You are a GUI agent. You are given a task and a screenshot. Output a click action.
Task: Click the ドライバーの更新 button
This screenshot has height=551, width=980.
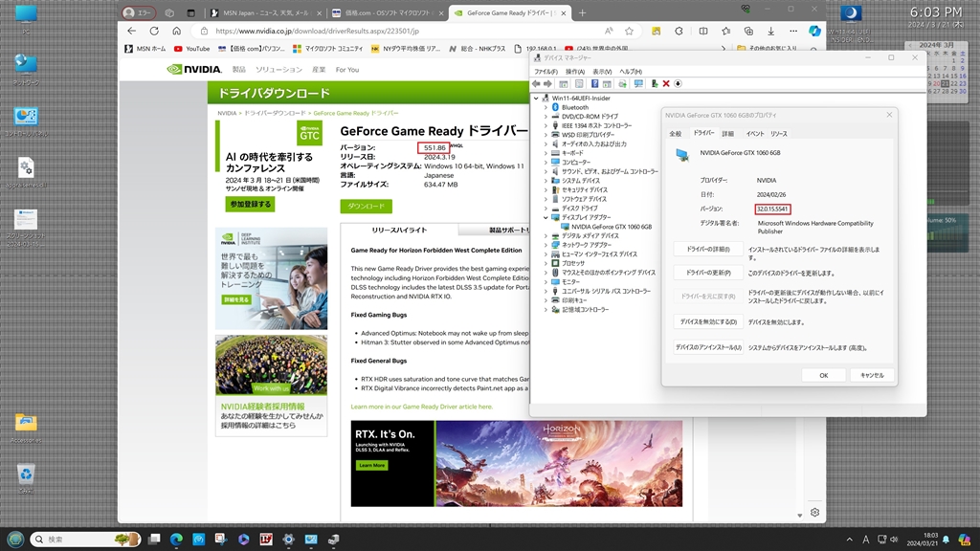708,273
